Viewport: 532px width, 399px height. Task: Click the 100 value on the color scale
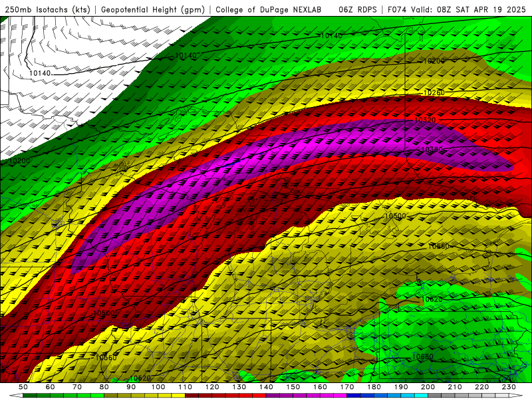[x=158, y=387]
